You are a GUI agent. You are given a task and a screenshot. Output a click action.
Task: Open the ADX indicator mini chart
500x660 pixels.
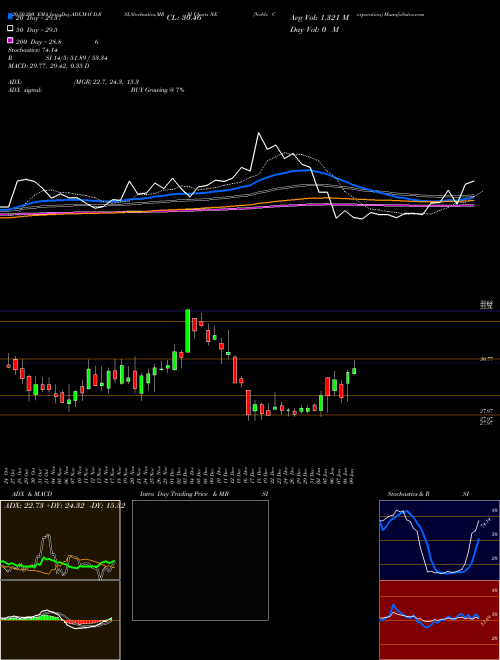tap(60, 540)
